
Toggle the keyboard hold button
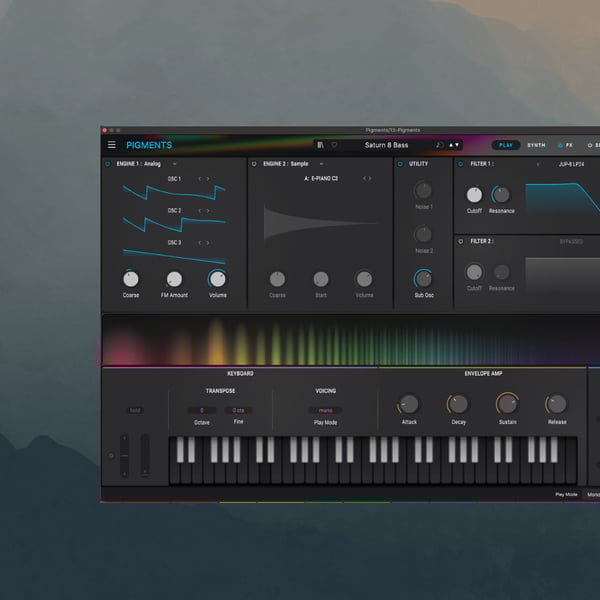pos(135,410)
